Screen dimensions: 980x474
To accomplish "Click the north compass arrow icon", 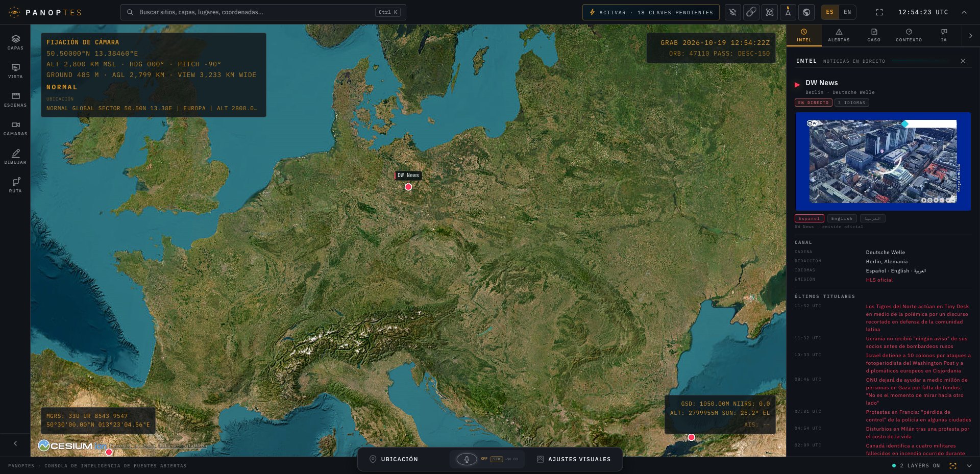I will tap(788, 12).
